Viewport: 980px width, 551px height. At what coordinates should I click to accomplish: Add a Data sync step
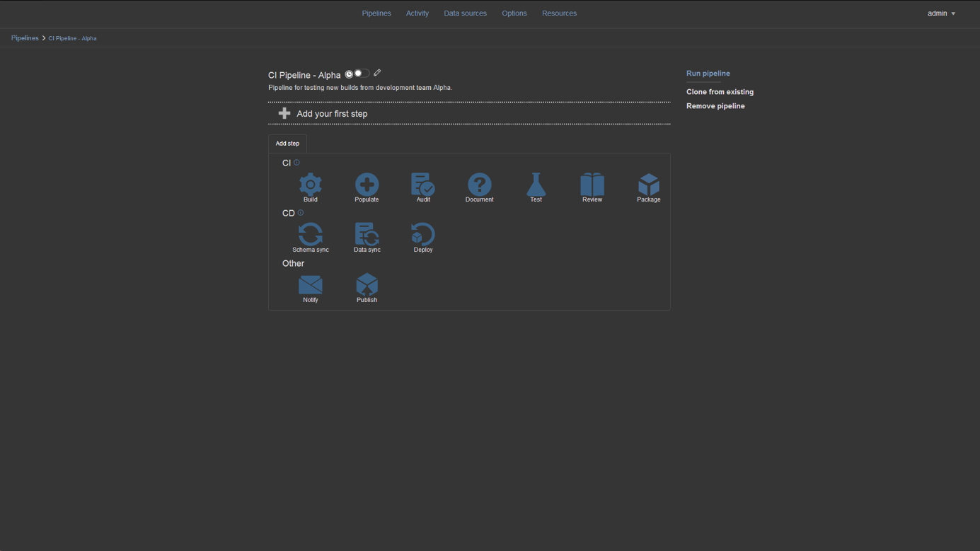coord(367,238)
